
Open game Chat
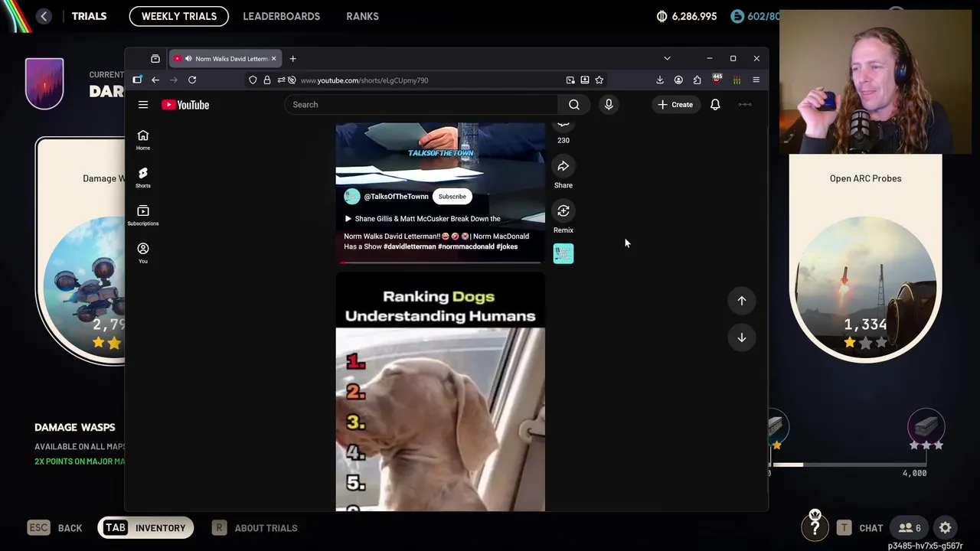click(x=860, y=528)
